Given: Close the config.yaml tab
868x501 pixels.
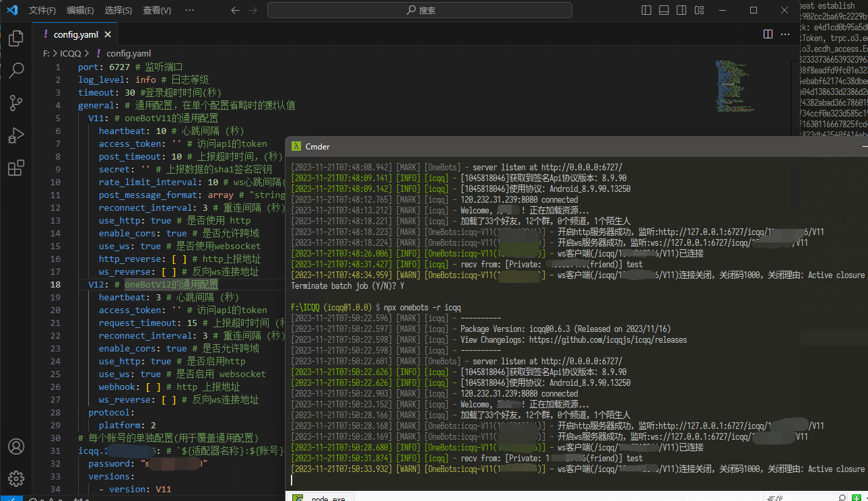Looking at the screenshot, I should [x=108, y=34].
